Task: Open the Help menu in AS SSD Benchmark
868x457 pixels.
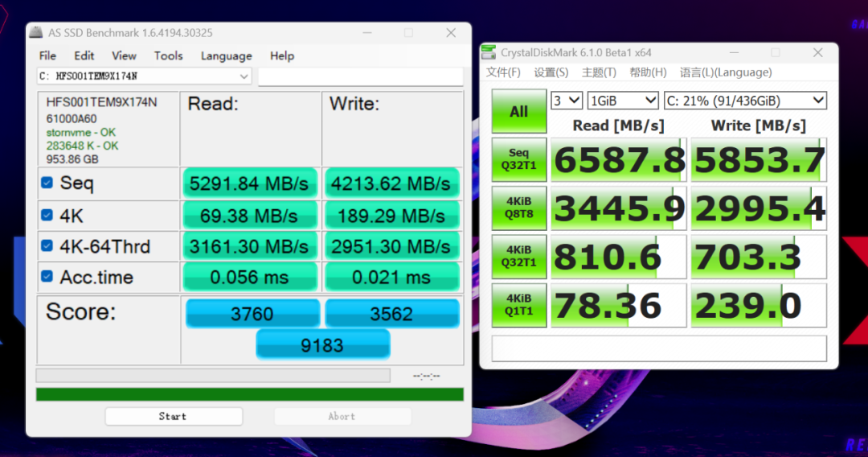Action: [x=282, y=56]
